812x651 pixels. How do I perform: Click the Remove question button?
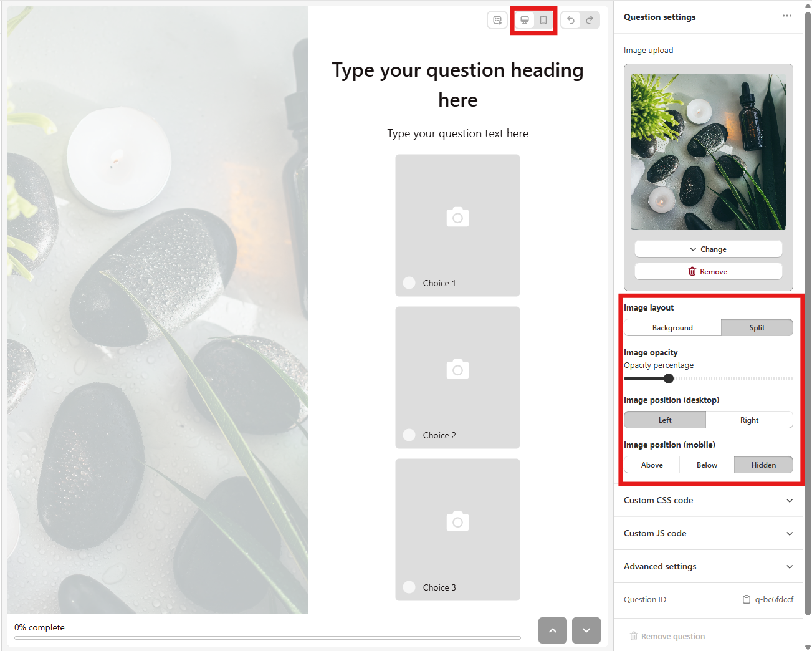click(667, 636)
